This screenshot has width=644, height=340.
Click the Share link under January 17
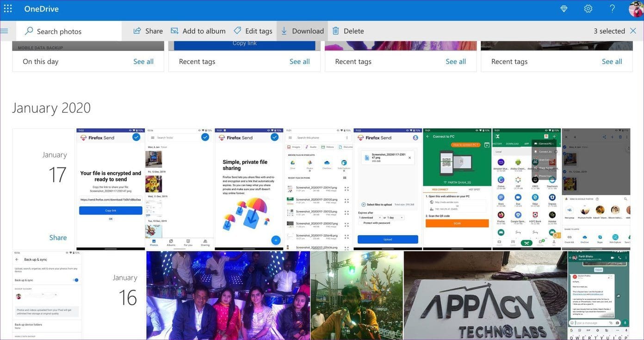pos(58,237)
